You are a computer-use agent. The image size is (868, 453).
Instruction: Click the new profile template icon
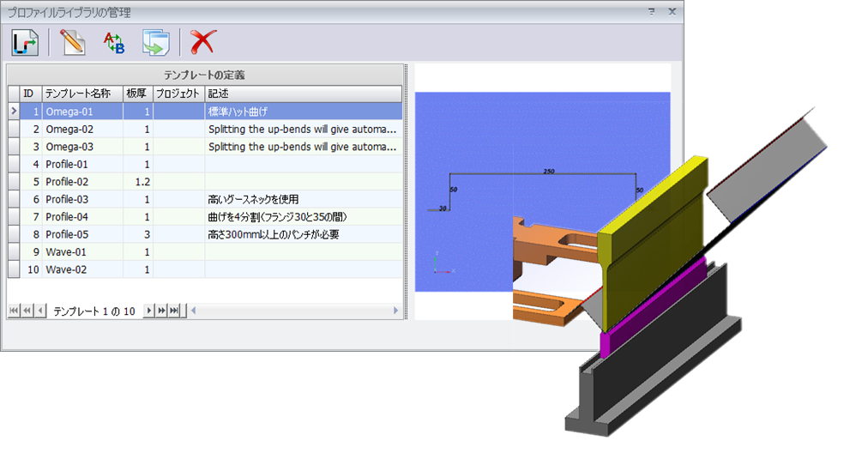(26, 42)
